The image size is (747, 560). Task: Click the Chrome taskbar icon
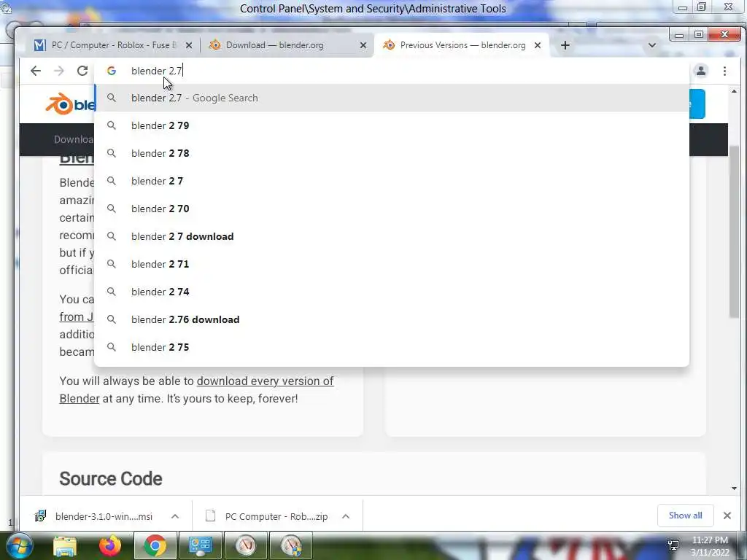tap(155, 545)
